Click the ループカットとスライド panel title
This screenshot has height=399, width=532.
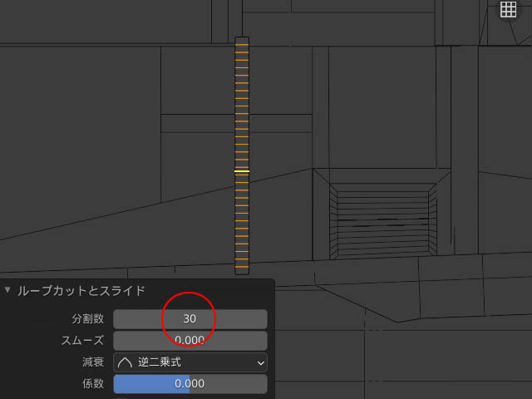[81, 291]
